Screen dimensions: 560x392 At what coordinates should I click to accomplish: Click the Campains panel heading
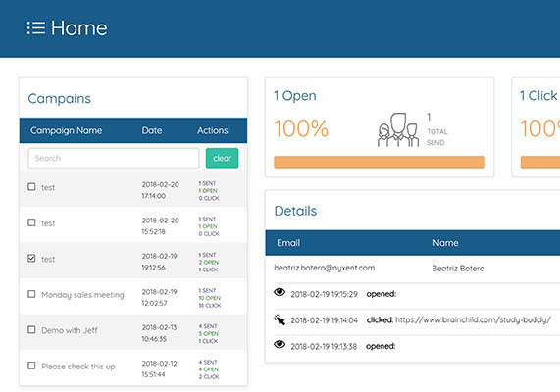(59, 99)
